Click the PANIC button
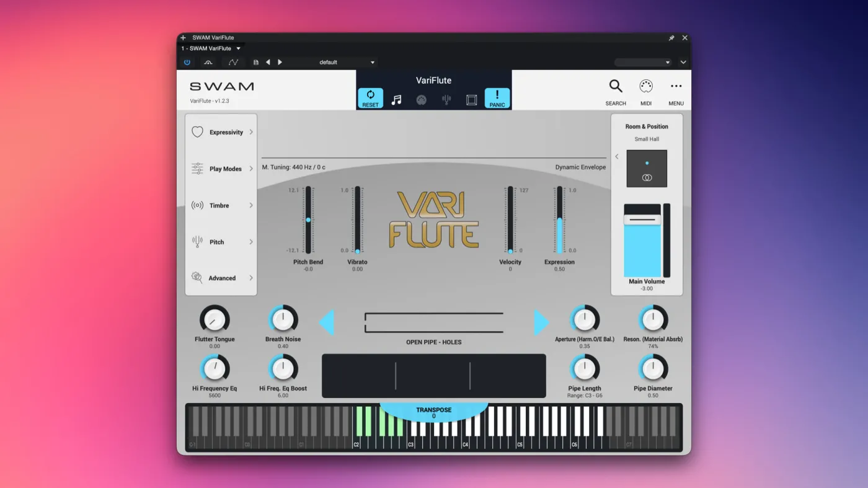Screen dimensions: 868x488 point(497,98)
